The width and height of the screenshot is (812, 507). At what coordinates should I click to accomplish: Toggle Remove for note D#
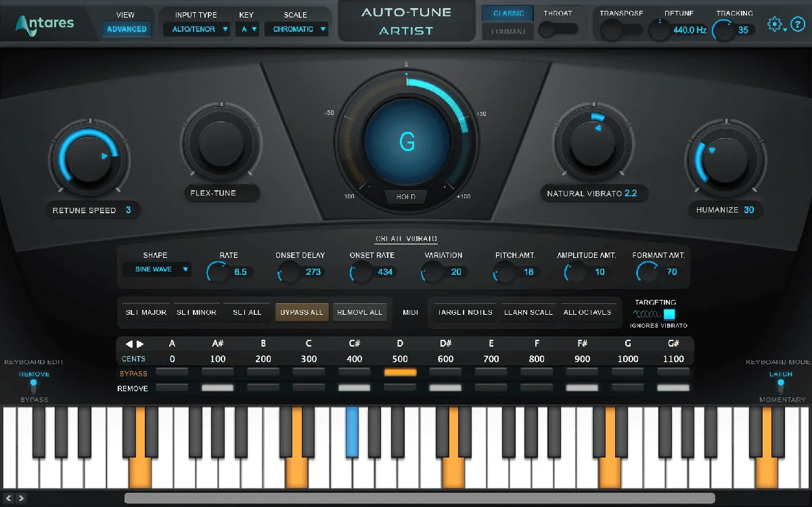point(445,388)
